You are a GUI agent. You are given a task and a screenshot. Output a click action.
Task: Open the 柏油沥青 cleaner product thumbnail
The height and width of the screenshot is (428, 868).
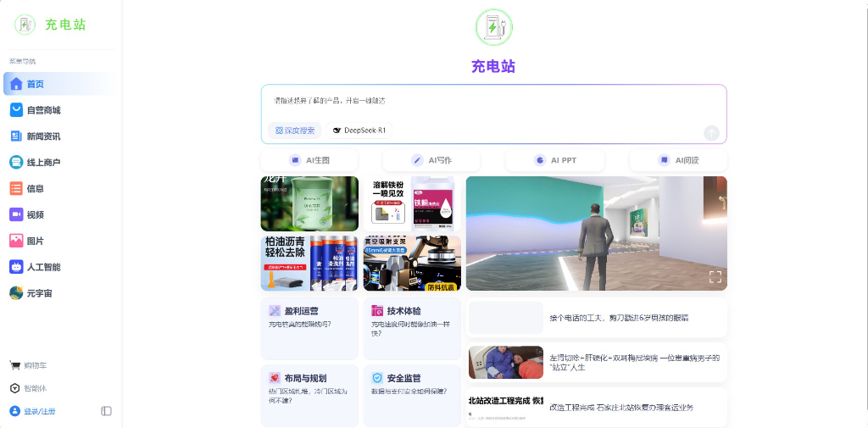click(309, 264)
